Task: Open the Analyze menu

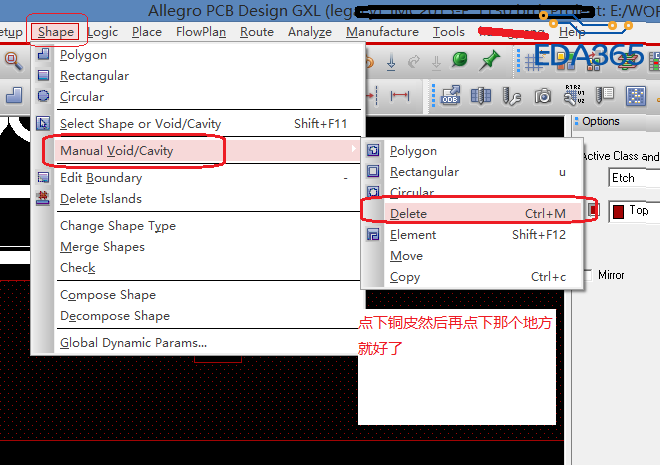Action: pyautogui.click(x=310, y=32)
